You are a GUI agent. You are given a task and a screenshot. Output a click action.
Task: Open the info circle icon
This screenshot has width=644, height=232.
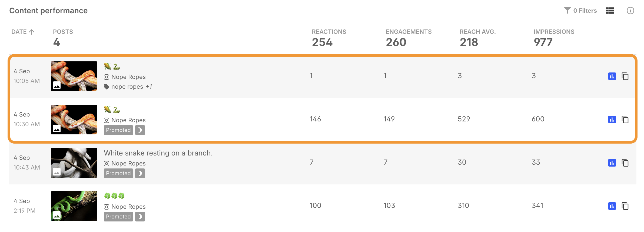coord(630,11)
